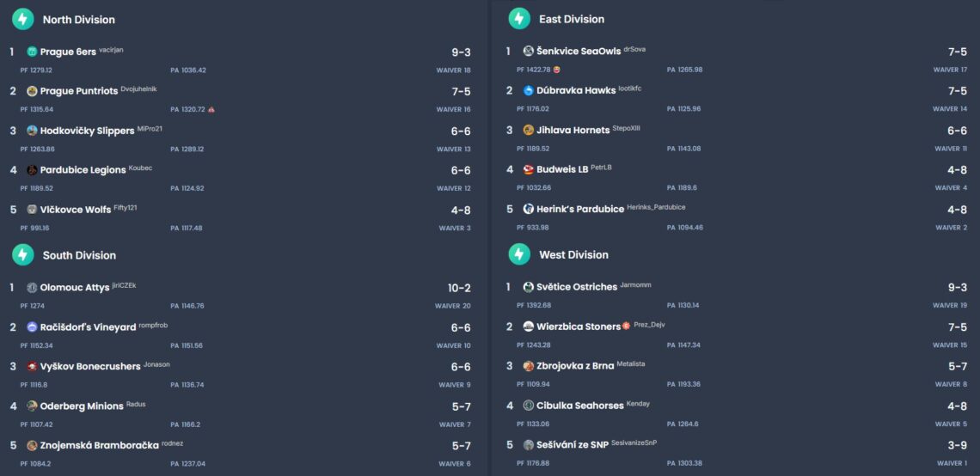Click the East Division lightning icon
The image size is (980, 476).
519,19
